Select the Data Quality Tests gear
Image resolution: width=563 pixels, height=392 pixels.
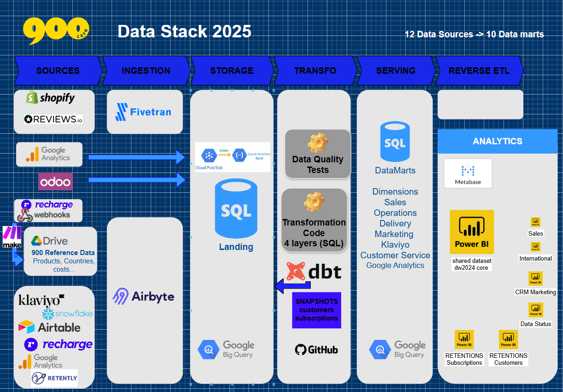(x=318, y=143)
